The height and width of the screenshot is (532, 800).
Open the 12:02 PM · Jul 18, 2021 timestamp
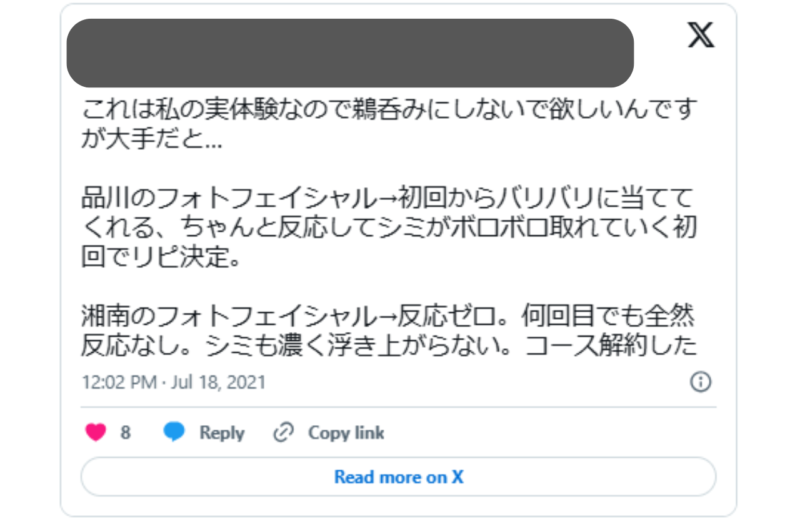174,382
